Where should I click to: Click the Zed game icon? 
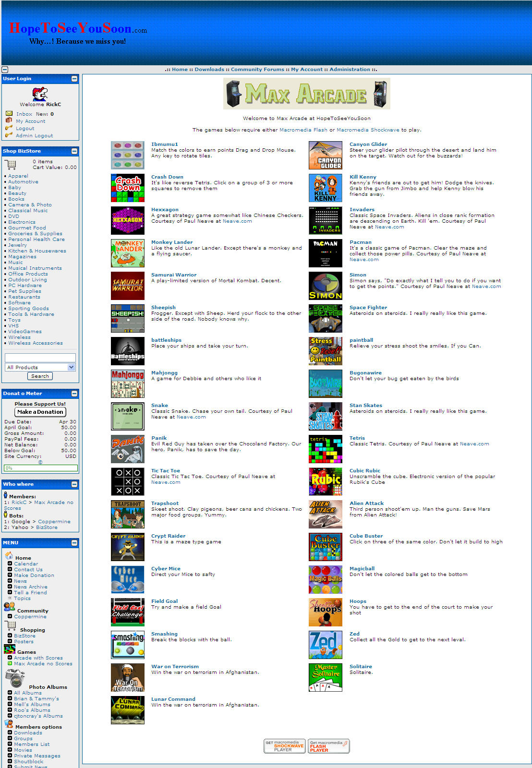point(326,645)
